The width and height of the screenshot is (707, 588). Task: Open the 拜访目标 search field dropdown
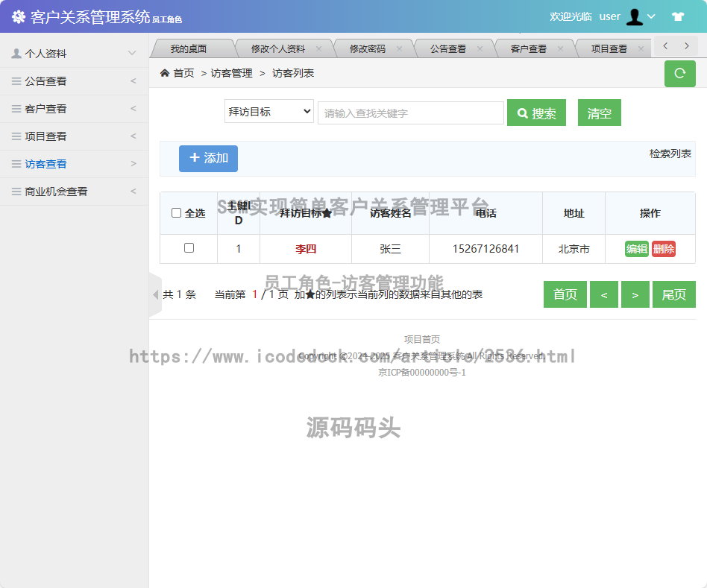[x=268, y=111]
